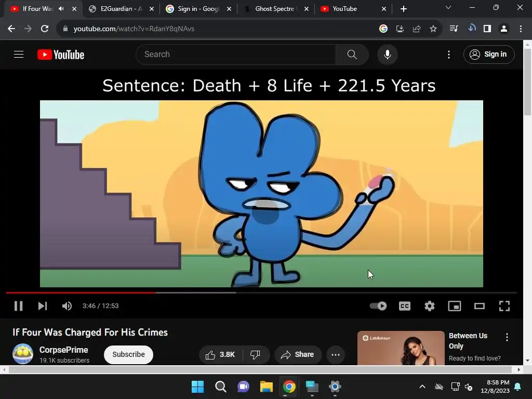This screenshot has width=532, height=399.
Task: Open more actions ellipsis under the video
Action: click(336, 354)
